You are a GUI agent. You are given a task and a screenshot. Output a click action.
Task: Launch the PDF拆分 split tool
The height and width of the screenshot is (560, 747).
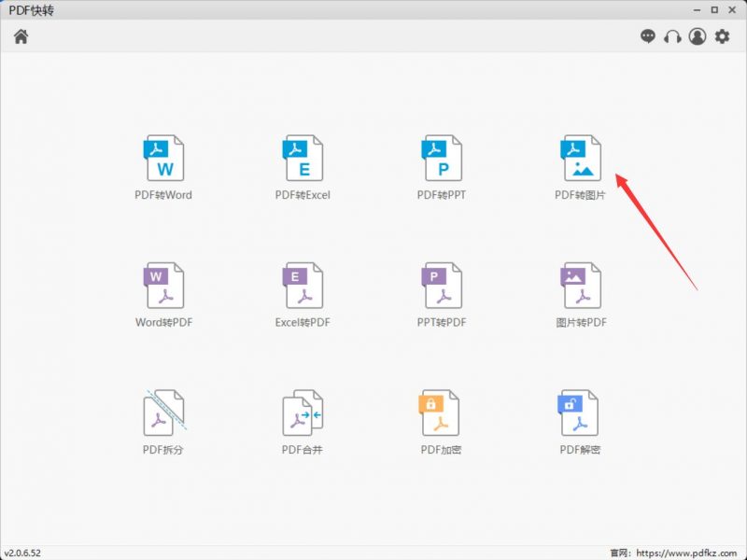pos(163,413)
